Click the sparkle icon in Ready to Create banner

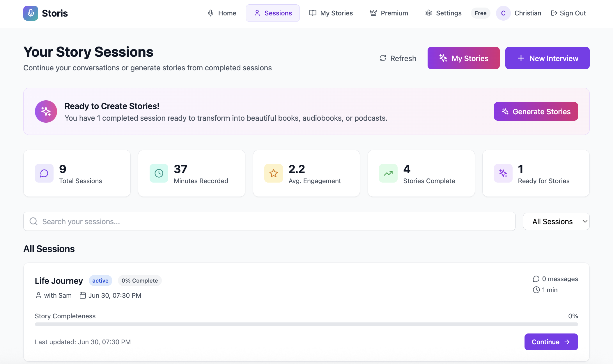tap(46, 111)
